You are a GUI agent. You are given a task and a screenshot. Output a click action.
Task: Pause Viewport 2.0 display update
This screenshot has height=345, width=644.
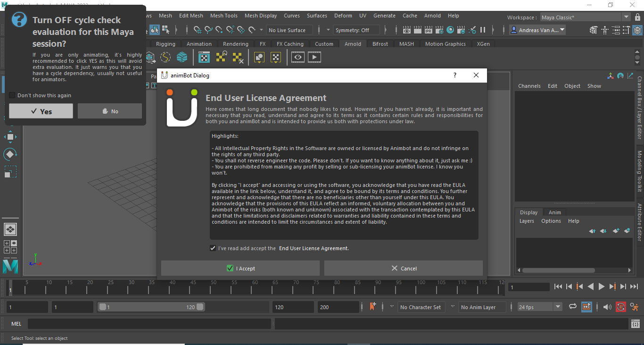point(483,30)
